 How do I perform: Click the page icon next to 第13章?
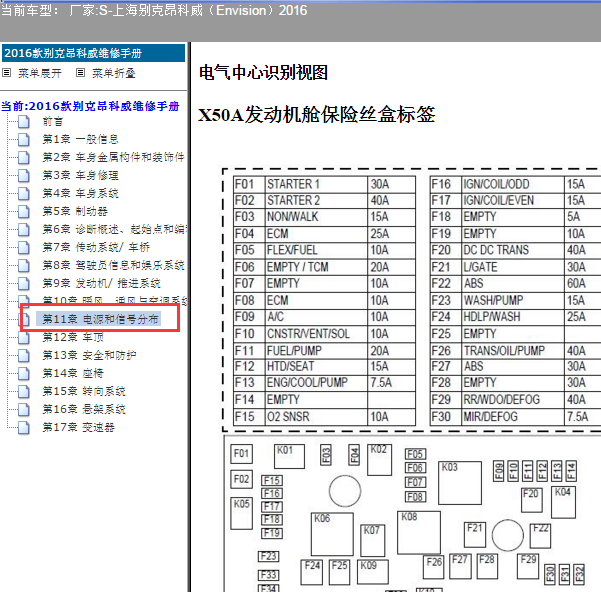24,355
